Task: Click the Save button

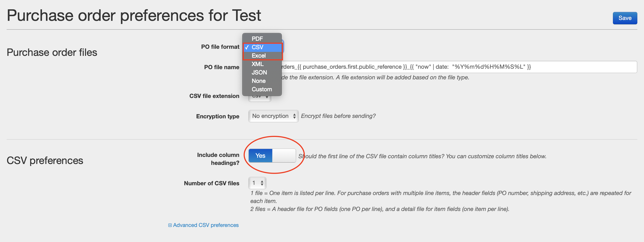Action: [624, 18]
